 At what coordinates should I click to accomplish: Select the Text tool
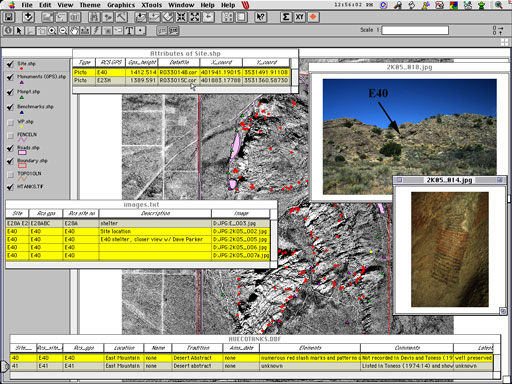pyautogui.click(x=129, y=31)
